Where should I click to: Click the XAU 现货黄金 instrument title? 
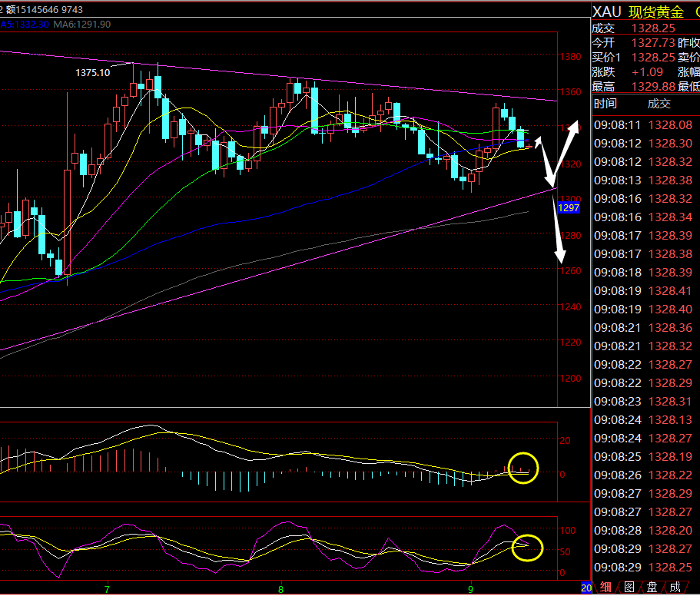[639, 12]
